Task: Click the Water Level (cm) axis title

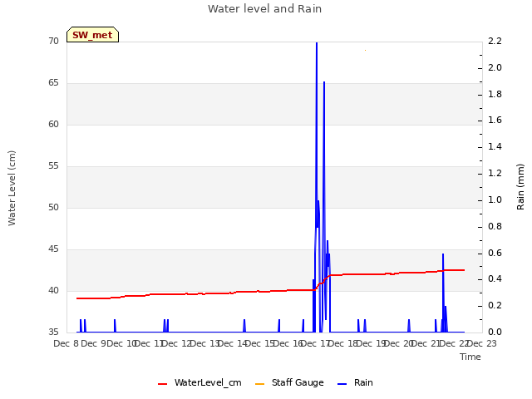Action: coord(12,188)
